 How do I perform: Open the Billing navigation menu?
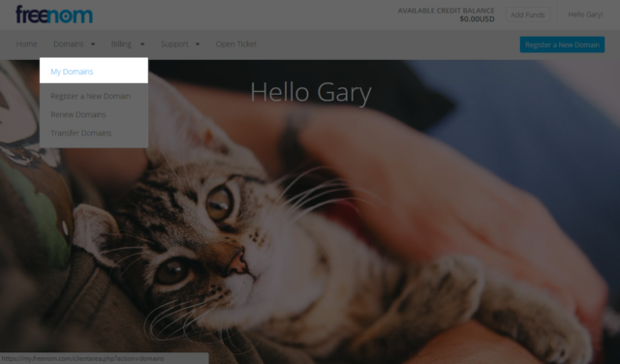121,44
